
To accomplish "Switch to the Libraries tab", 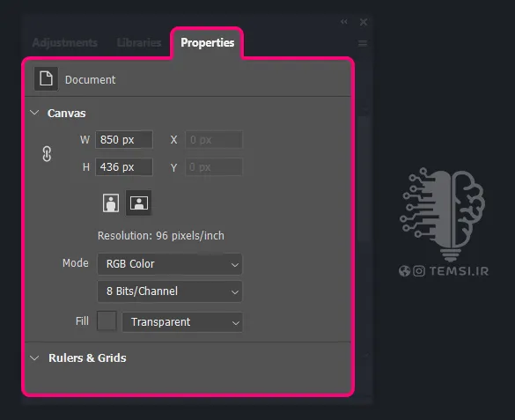I will [x=139, y=42].
